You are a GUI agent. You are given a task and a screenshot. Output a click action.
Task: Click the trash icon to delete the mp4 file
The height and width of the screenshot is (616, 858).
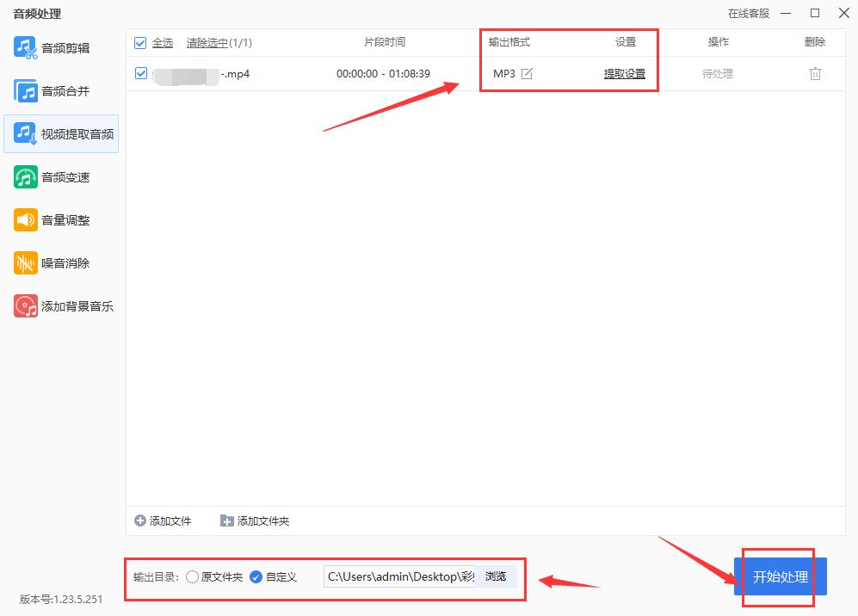point(814,74)
